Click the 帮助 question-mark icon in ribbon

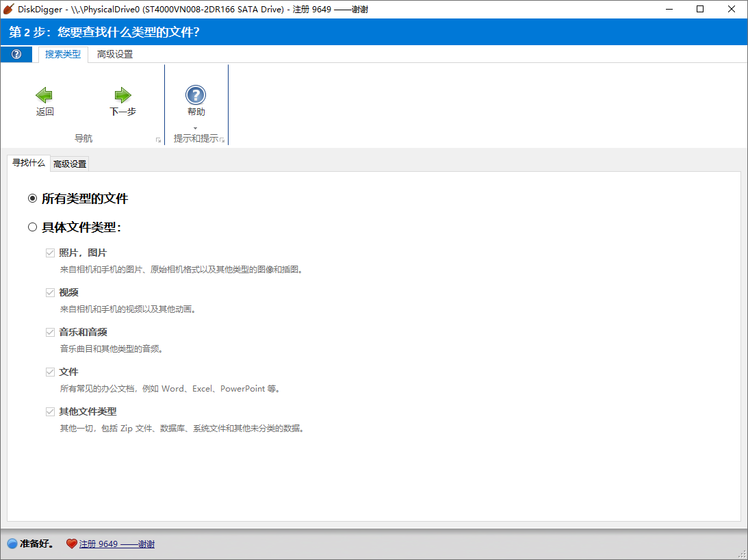(x=196, y=94)
